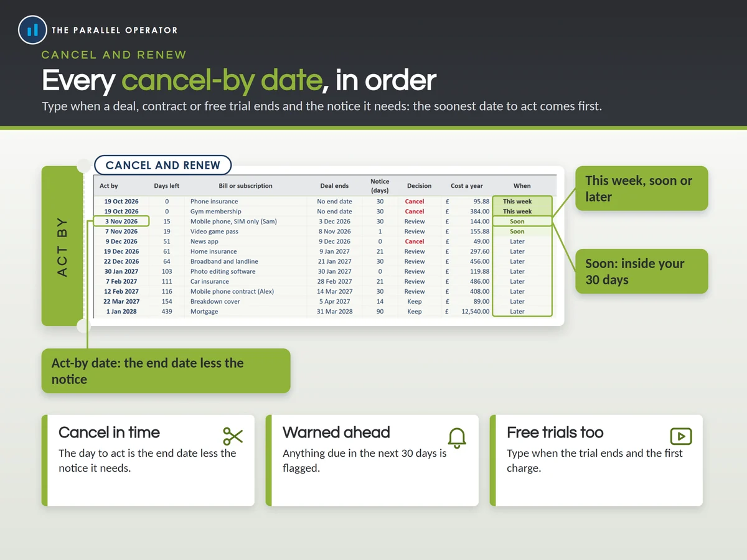Click the '1 Jan 2028' act-by date
Image resolution: width=747 pixels, height=560 pixels.
pyautogui.click(x=121, y=311)
